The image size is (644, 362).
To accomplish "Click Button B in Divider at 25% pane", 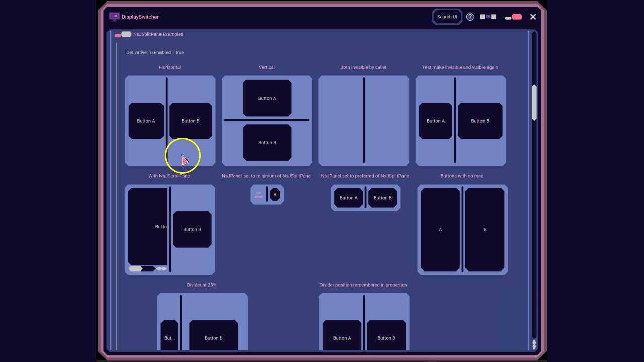I will [x=214, y=335].
